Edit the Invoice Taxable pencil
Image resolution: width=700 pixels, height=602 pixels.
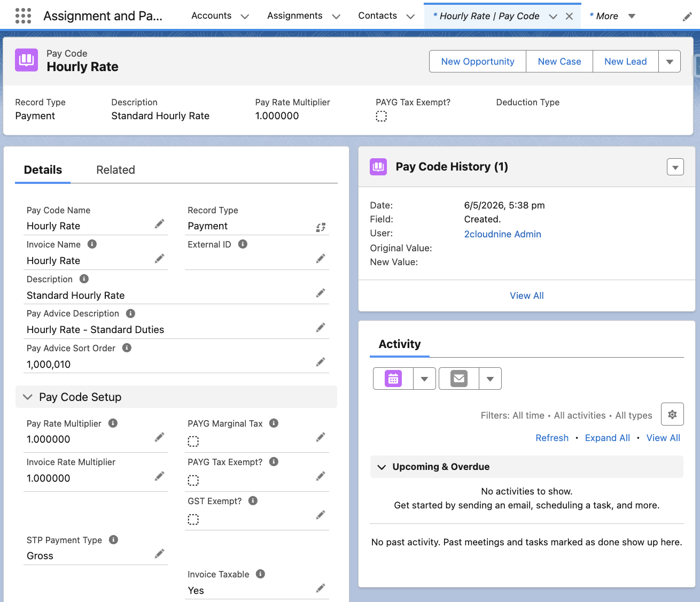pos(321,588)
